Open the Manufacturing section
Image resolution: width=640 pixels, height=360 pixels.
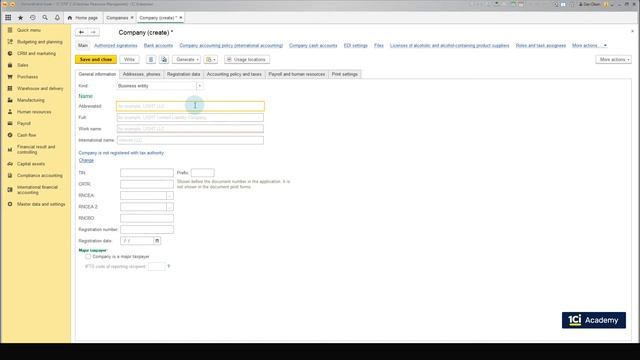click(31, 100)
